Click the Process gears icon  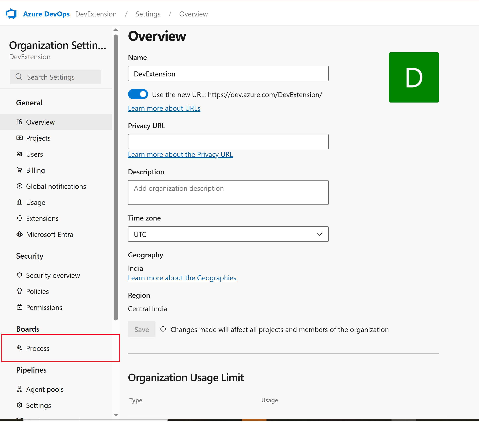[x=19, y=348]
